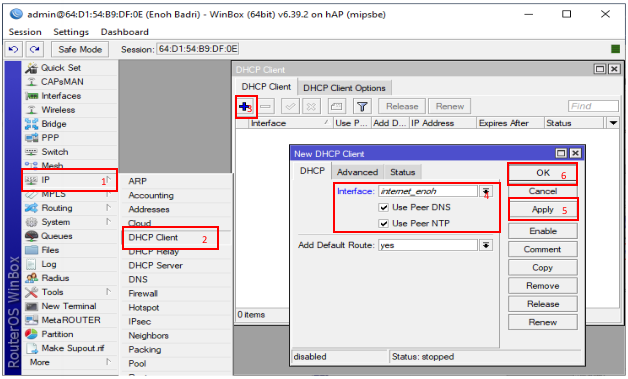Image resolution: width=628 pixels, height=379 pixels.
Task: Click Apply in New DHCP Client
Action: tap(543, 210)
